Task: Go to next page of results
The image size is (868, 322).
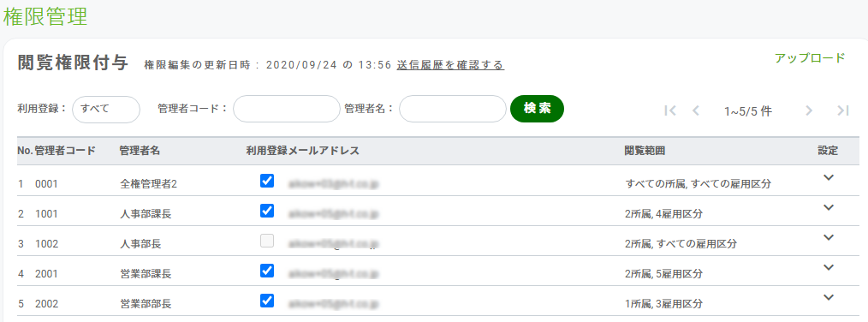Action: pos(809,110)
